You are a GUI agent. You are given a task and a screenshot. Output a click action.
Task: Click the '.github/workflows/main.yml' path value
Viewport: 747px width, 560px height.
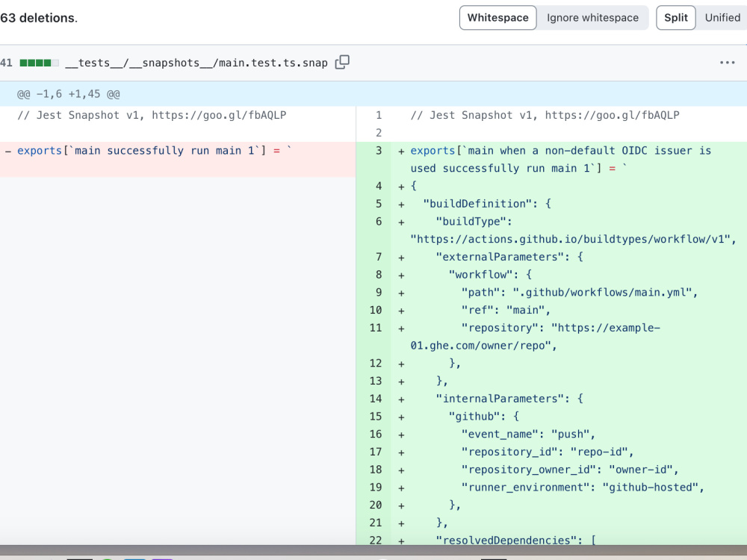pos(601,293)
